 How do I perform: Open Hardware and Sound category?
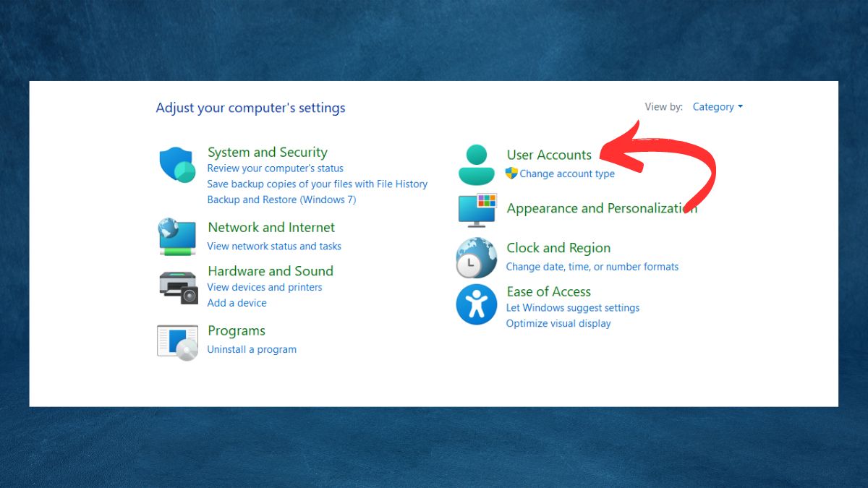tap(271, 271)
